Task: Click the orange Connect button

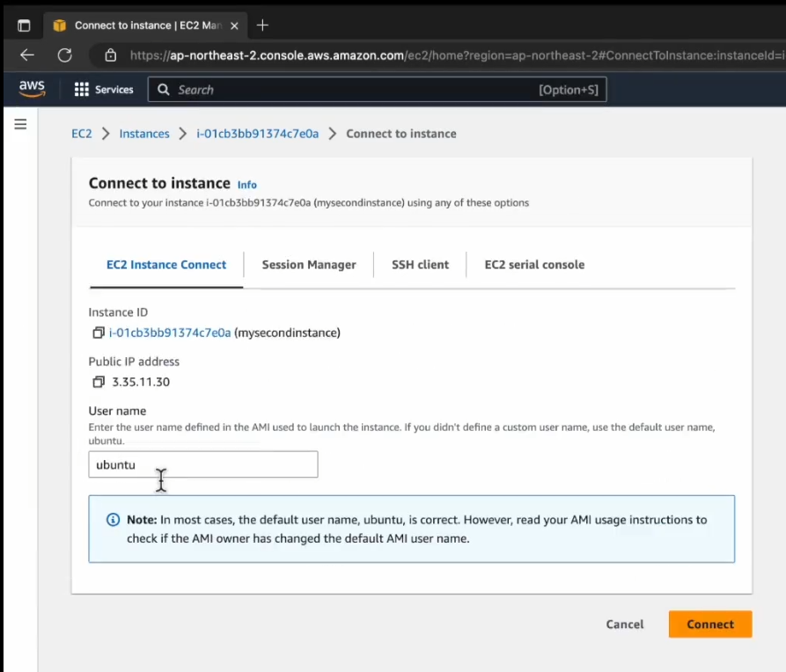Action: [710, 624]
